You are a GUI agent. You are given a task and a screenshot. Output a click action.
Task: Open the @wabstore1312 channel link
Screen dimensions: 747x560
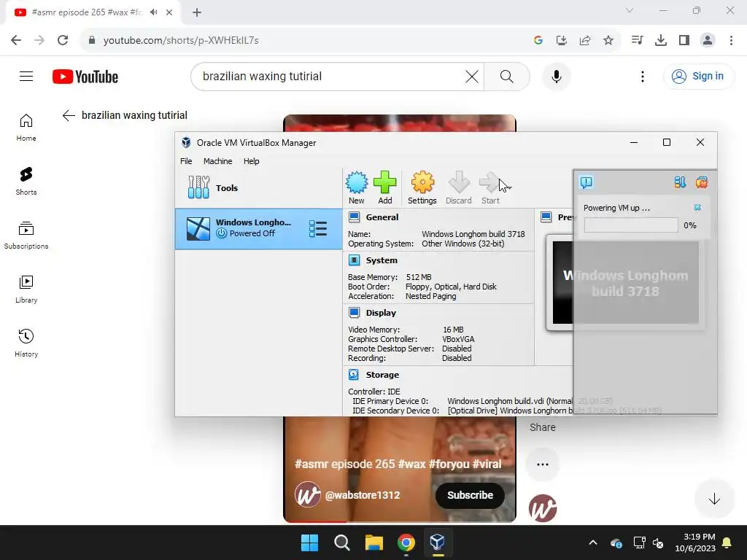(362, 495)
